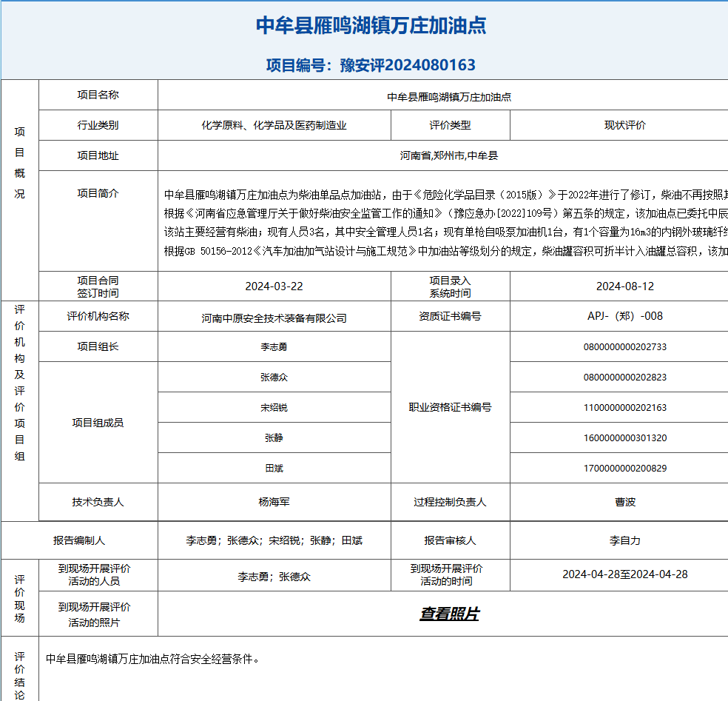
Task: Select site visit dates 2024-04-28至2024-04-28
Action: pyautogui.click(x=625, y=574)
